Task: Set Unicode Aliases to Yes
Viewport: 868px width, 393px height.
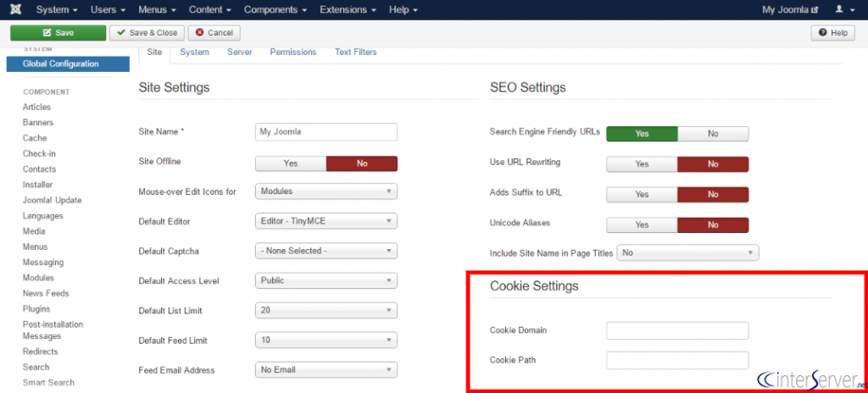Action: [x=643, y=224]
